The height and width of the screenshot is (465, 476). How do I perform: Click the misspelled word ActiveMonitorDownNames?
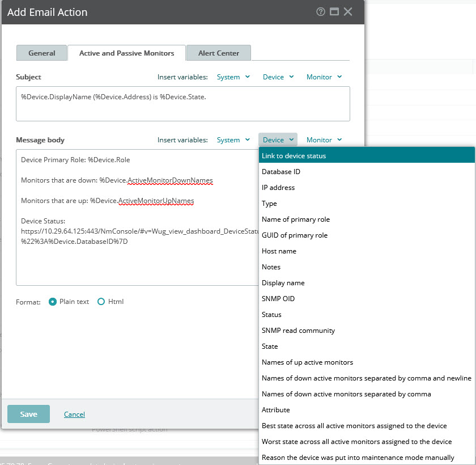point(170,180)
